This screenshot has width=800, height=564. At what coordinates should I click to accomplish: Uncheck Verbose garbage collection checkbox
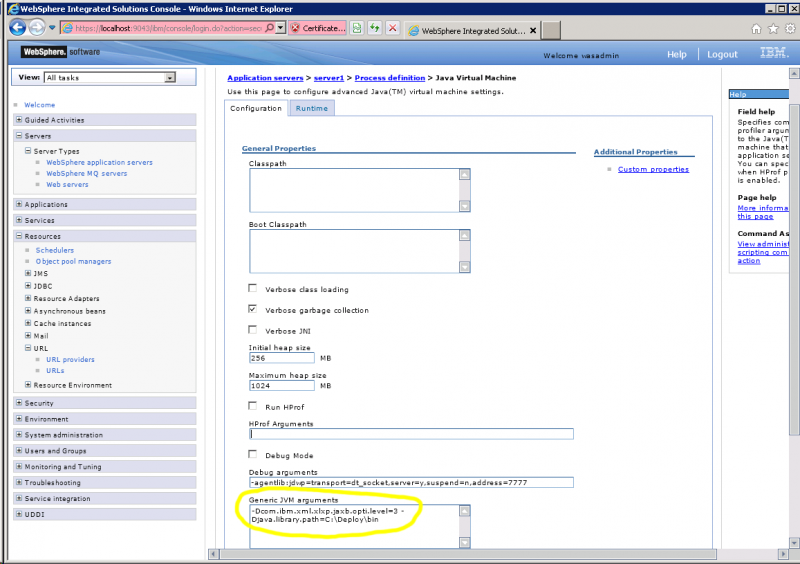pos(253,310)
